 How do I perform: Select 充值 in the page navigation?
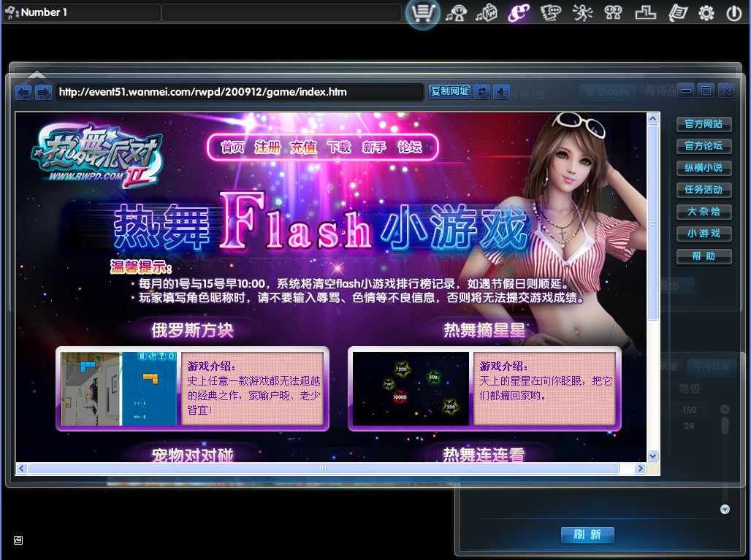(303, 147)
